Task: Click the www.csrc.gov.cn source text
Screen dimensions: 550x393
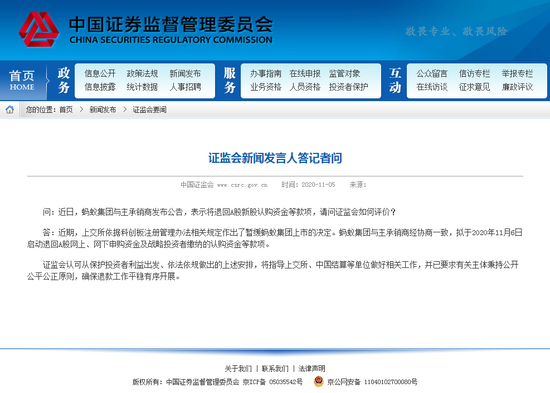Action: pyautogui.click(x=242, y=185)
